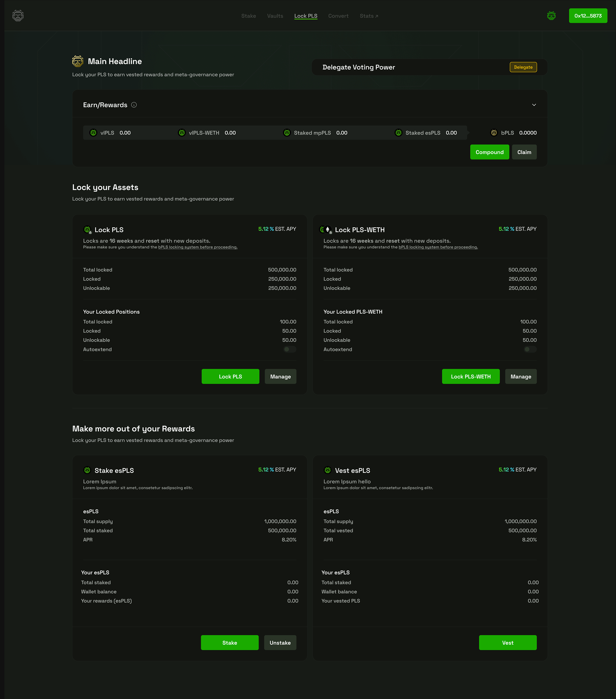Click the Delegate Voting Power title
Image resolution: width=616 pixels, height=699 pixels.
[x=358, y=67]
